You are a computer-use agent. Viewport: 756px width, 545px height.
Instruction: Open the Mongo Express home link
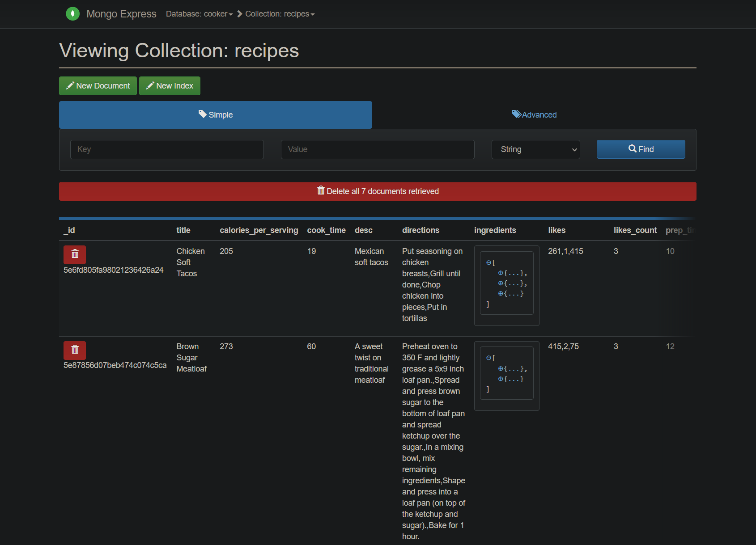pos(121,14)
